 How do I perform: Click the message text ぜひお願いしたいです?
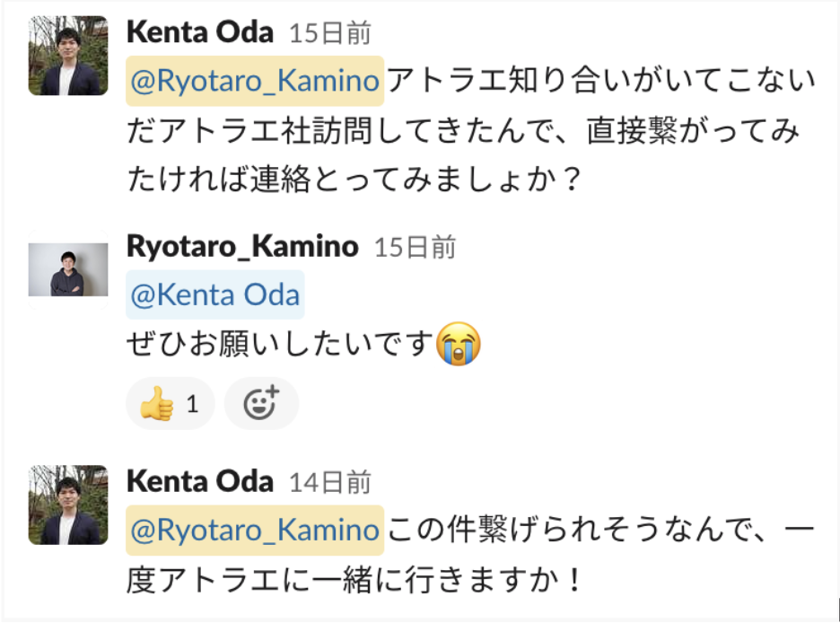tap(280, 346)
